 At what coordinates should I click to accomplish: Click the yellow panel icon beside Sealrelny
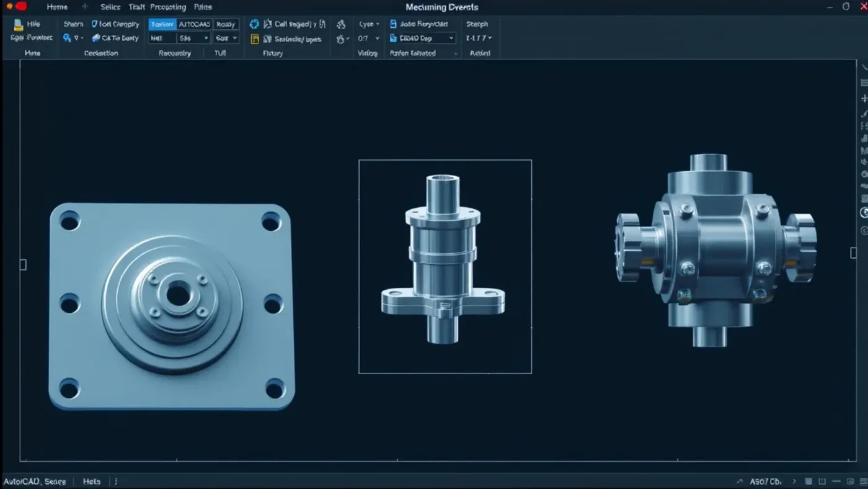(255, 39)
